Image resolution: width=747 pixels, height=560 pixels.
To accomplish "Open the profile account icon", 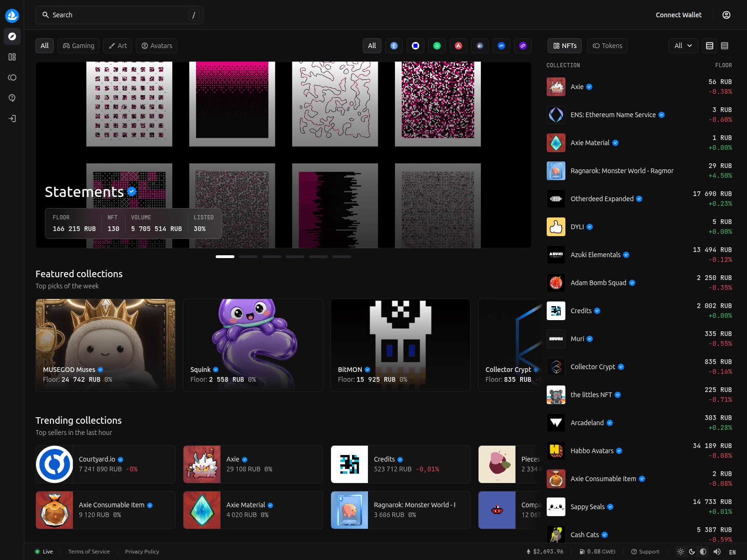I will [x=726, y=15].
